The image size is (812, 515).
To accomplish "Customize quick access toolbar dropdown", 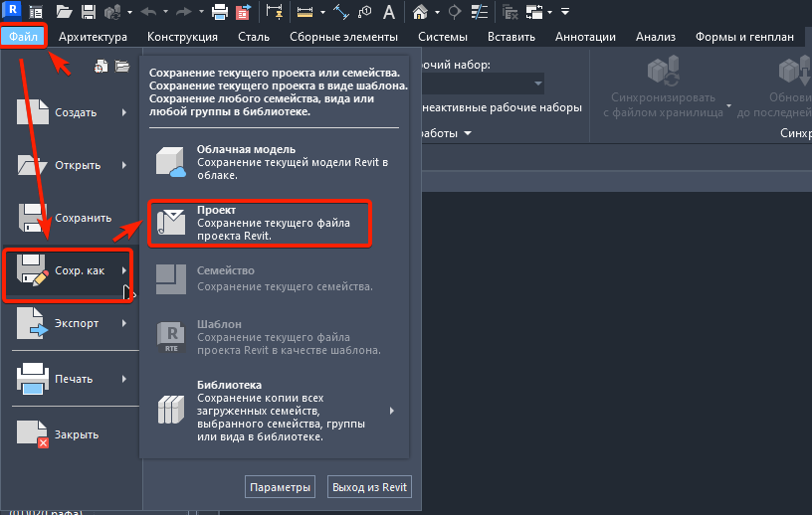I will click(565, 12).
